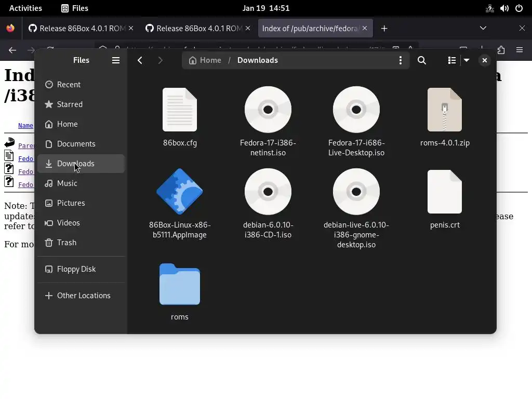The width and height of the screenshot is (532, 399).
Task: Open the Files hamburger menu in sidebar header
Action: click(x=116, y=60)
